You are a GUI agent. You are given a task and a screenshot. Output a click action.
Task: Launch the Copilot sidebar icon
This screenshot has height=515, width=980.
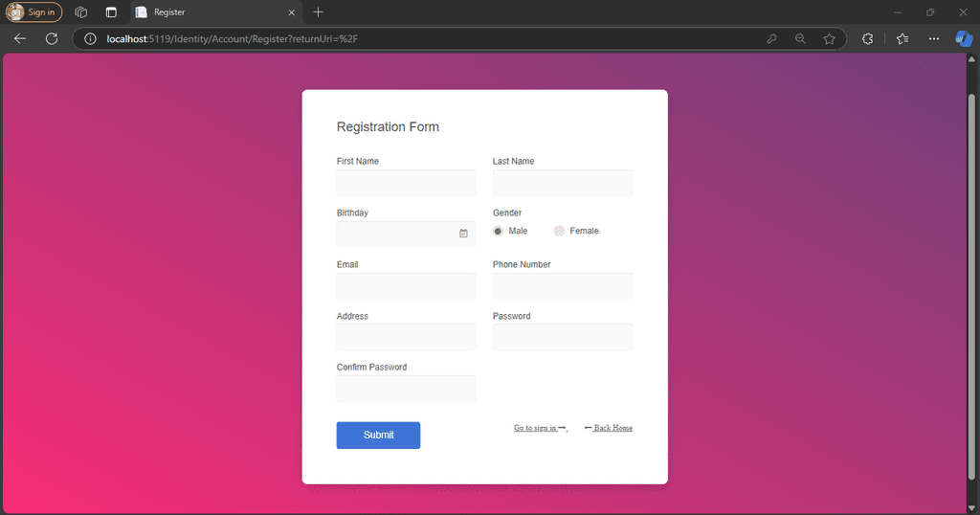click(964, 38)
